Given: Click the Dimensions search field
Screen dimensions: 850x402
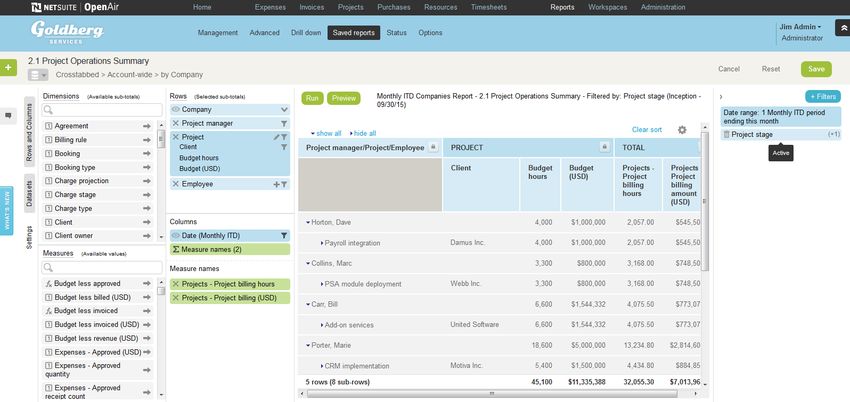Looking at the screenshot, I should click(x=102, y=110).
